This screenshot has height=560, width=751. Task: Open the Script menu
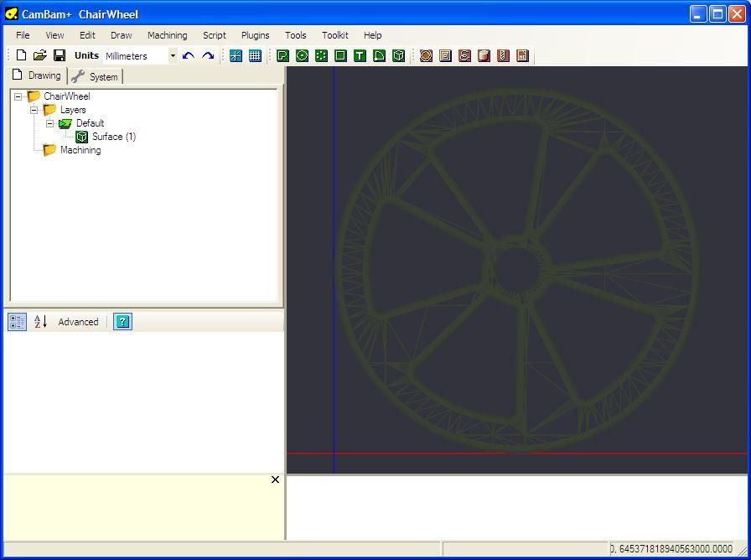coord(214,35)
